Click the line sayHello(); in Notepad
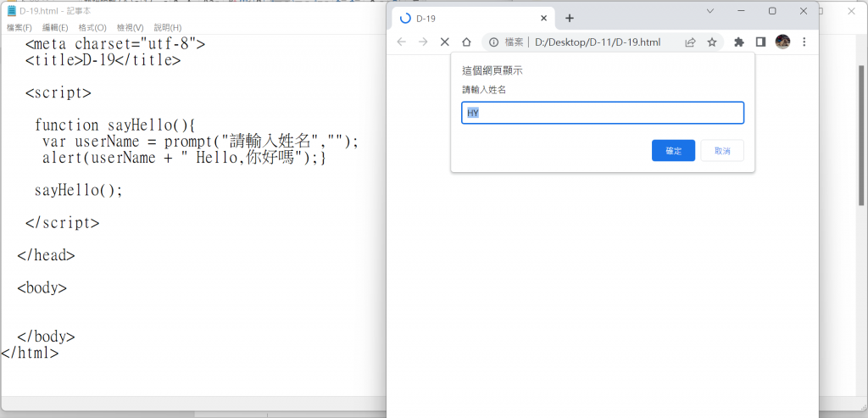The height and width of the screenshot is (418, 868). coord(78,191)
